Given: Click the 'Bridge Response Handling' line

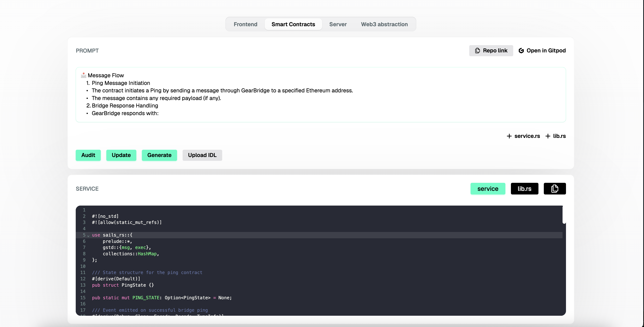Looking at the screenshot, I should 125,106.
